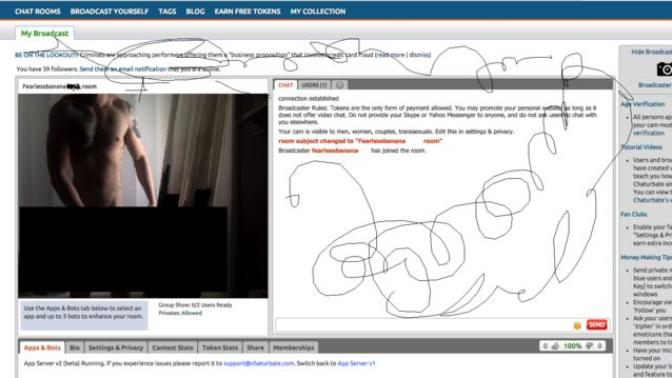Viewport: 672px width, 378px height.
Task: Click the camera icon in sidebar
Action: (664, 69)
